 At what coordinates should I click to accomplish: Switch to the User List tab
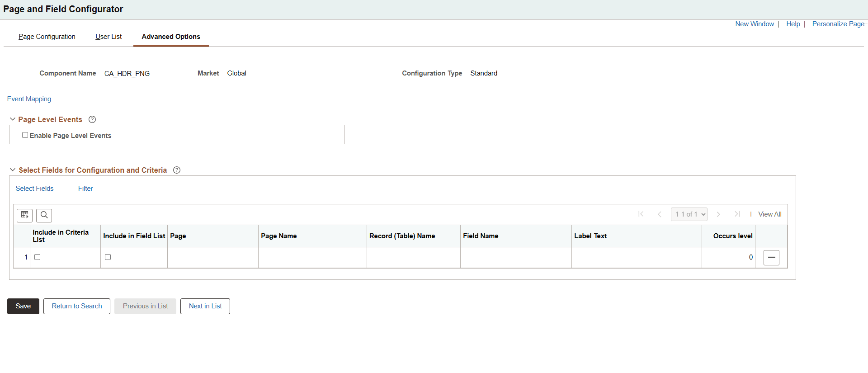point(108,37)
